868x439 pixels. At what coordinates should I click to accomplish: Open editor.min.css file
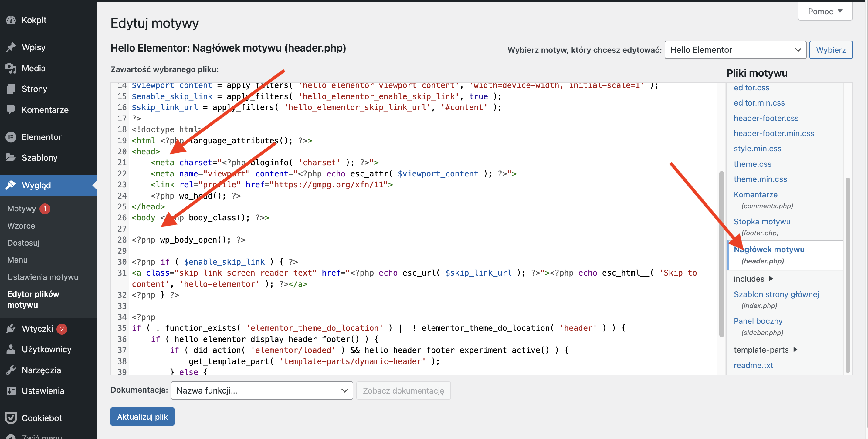point(759,103)
